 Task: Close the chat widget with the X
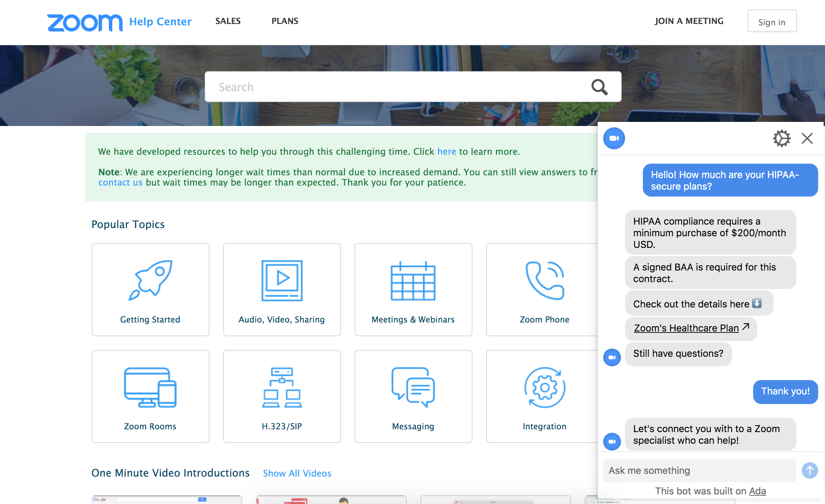click(x=807, y=138)
